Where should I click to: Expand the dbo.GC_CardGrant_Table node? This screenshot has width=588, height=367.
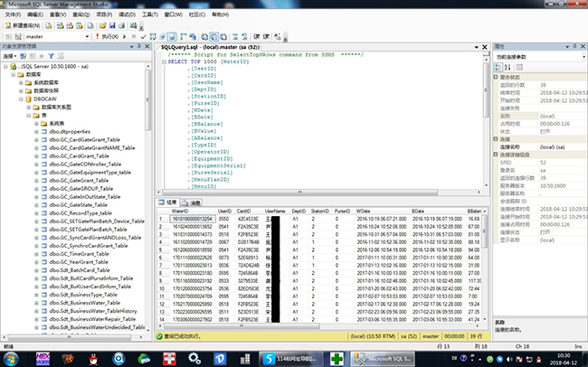coord(36,156)
